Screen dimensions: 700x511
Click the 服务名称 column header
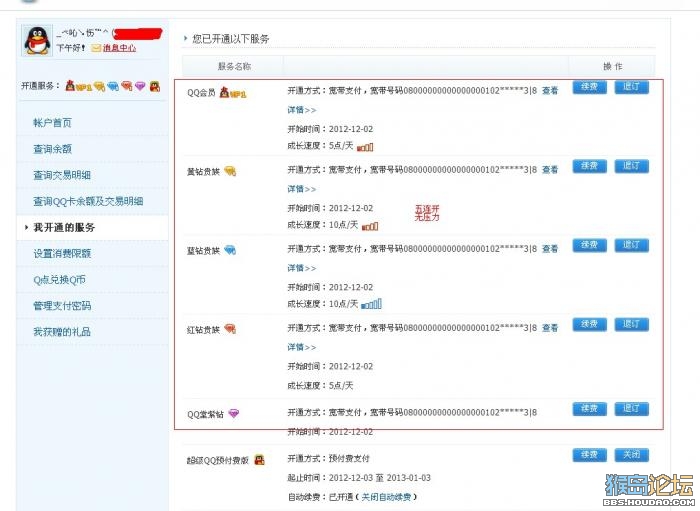(x=234, y=66)
